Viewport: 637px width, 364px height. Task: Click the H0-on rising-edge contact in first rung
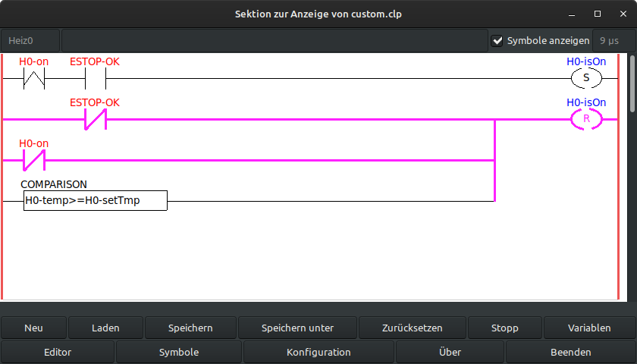pyautogui.click(x=33, y=78)
